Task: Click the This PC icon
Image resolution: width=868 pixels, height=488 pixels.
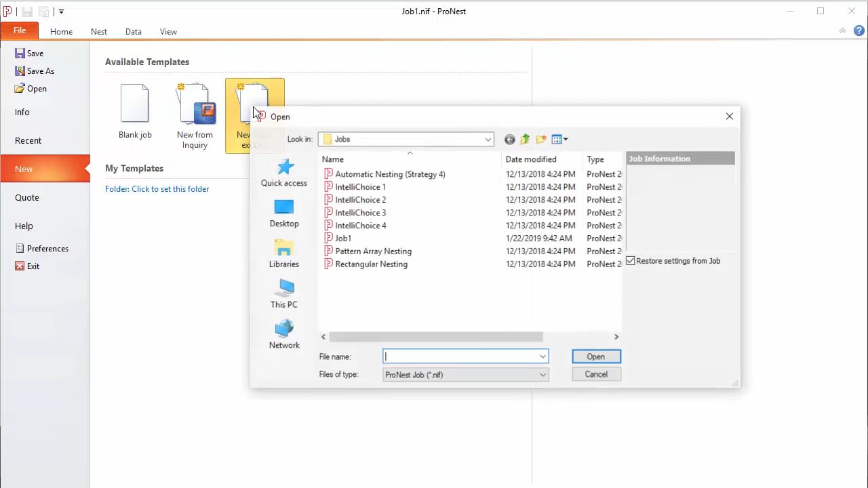Action: click(x=284, y=289)
